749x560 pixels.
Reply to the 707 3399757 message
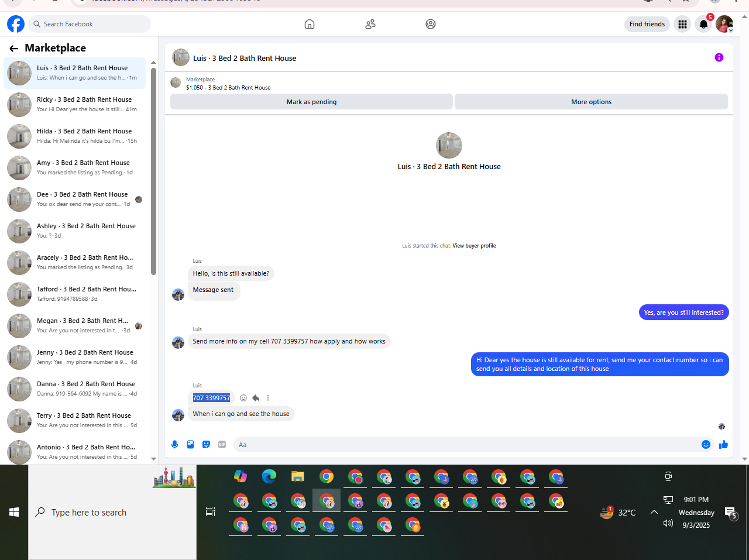point(256,398)
